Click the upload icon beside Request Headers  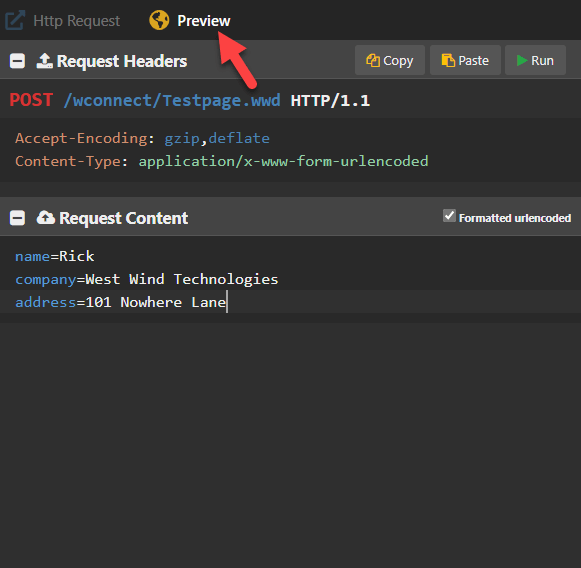pyautogui.click(x=44, y=61)
